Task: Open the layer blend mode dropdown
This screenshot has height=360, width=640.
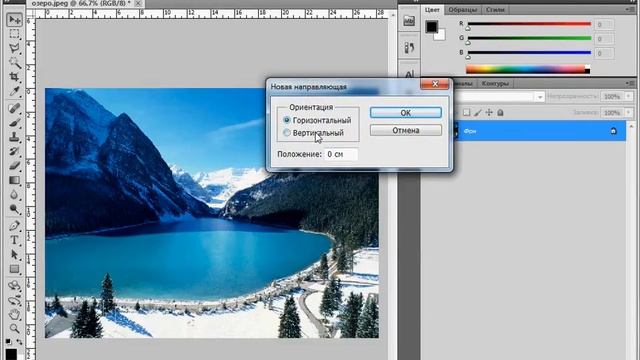Action: 540,97
